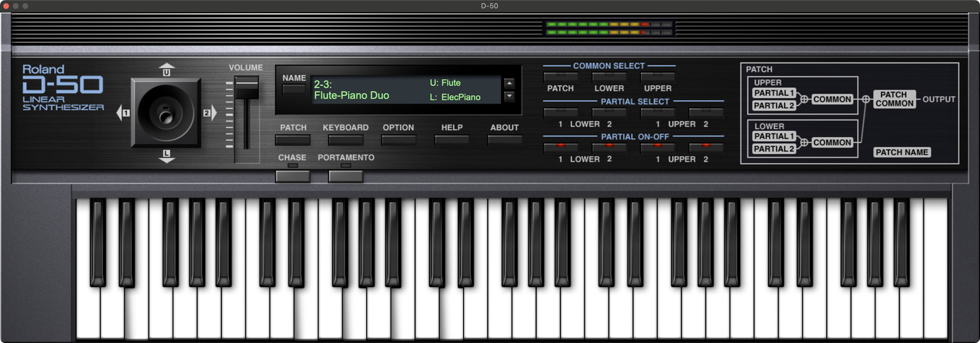The height and width of the screenshot is (343, 980).
Task: Click LOWER PARTIAL 2 in patch diagram
Action: click(x=774, y=148)
